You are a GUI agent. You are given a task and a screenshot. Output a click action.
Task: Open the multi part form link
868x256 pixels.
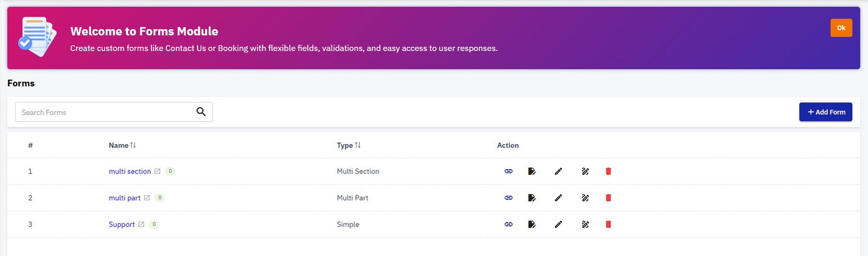[124, 198]
